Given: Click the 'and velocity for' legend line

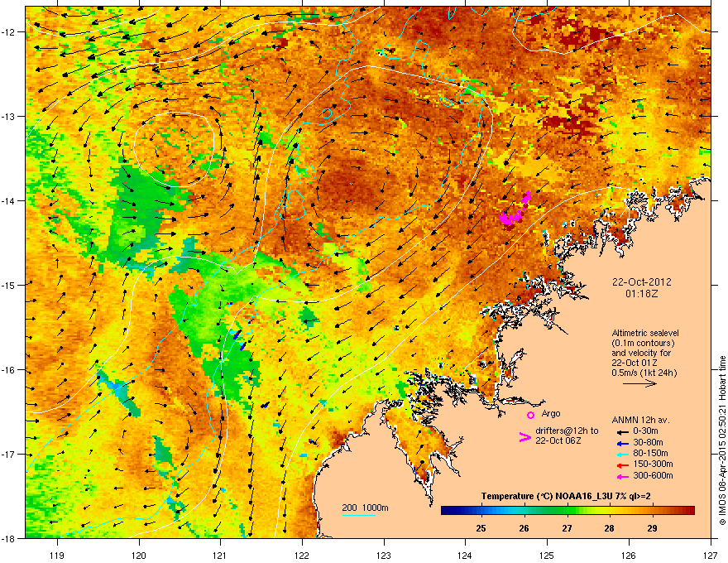Looking at the screenshot, I should [641, 353].
